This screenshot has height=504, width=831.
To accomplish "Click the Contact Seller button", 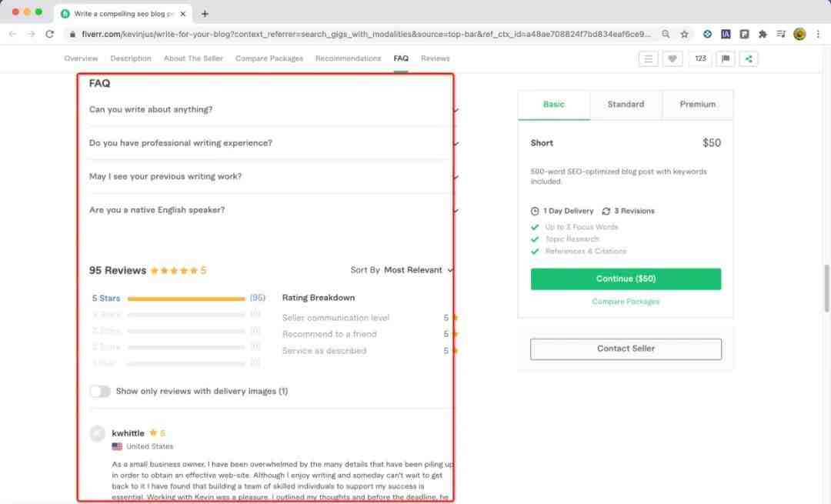I will pos(626,349).
